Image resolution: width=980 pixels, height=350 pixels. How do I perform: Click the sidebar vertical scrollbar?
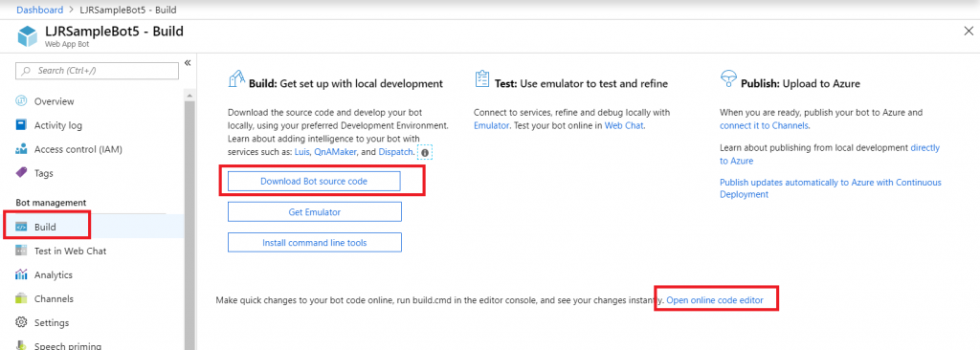[190, 225]
